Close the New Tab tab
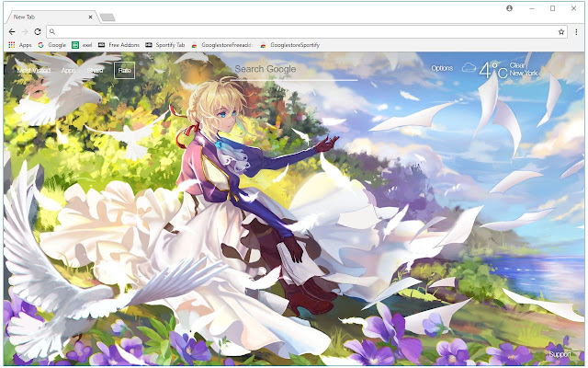The width and height of the screenshot is (588, 368). (x=90, y=17)
